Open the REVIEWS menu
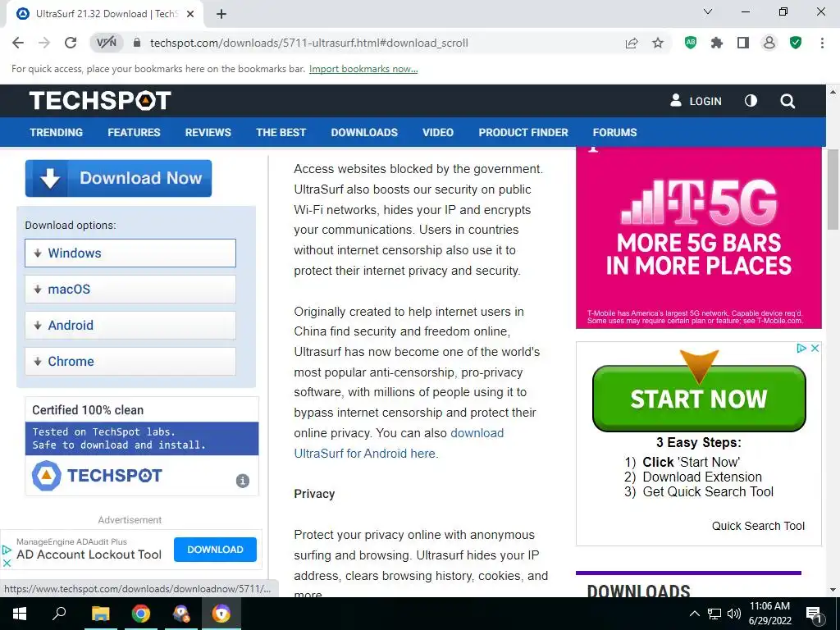Screen dimensions: 840x630 pos(208,132)
